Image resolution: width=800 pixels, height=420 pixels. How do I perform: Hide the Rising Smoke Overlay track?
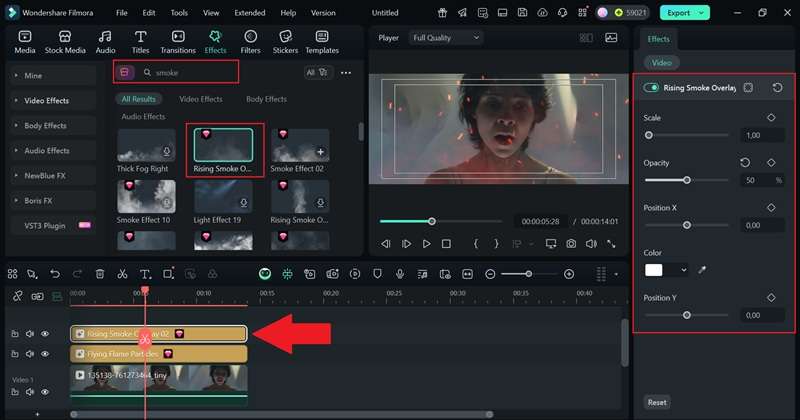45,334
